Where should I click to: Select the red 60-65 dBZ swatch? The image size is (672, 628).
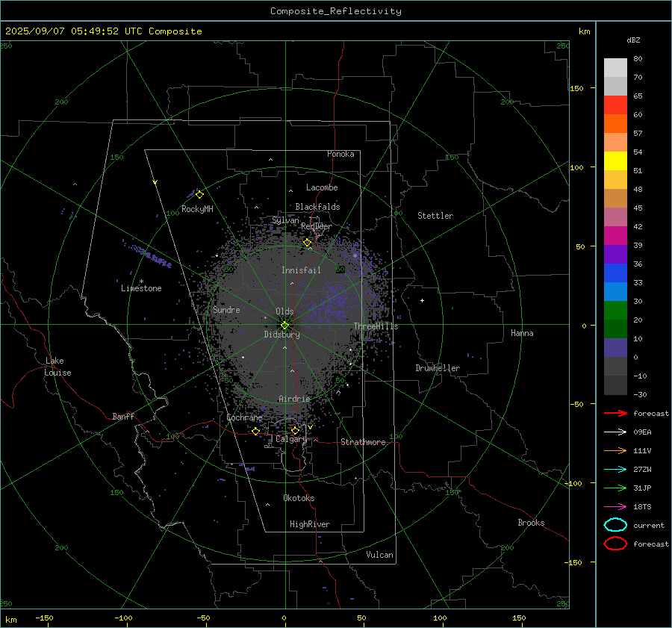point(615,105)
